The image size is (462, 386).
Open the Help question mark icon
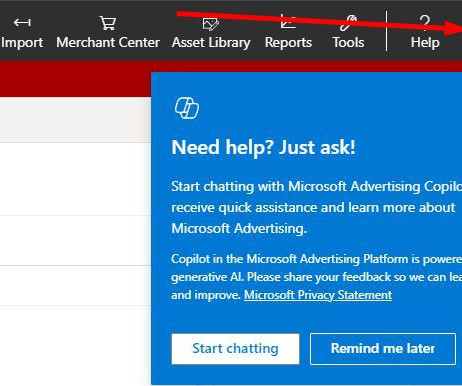tap(425, 23)
